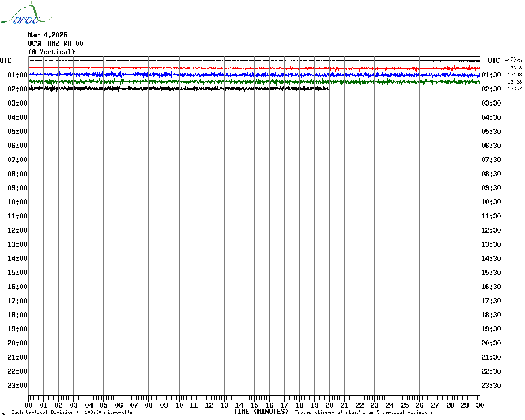Click the '05:00' hour label
525x420 pixels.
17,132
